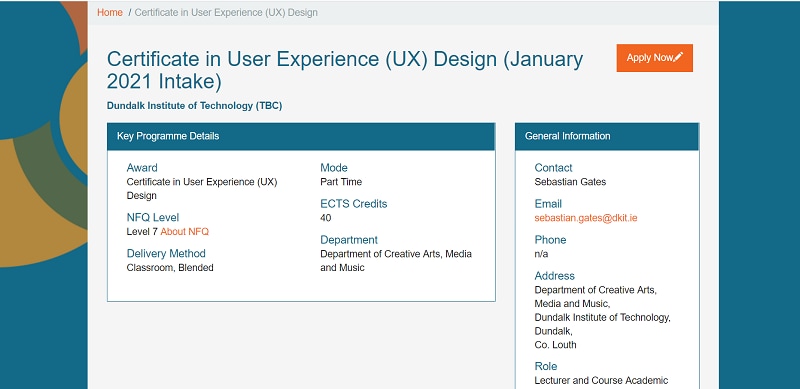Click the ECTS Credits label

[x=354, y=204]
